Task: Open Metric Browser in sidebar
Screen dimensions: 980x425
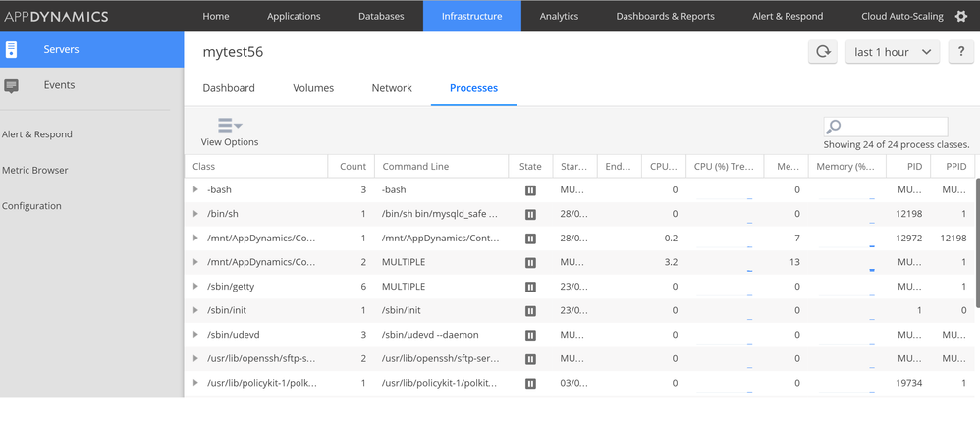Action: [35, 170]
